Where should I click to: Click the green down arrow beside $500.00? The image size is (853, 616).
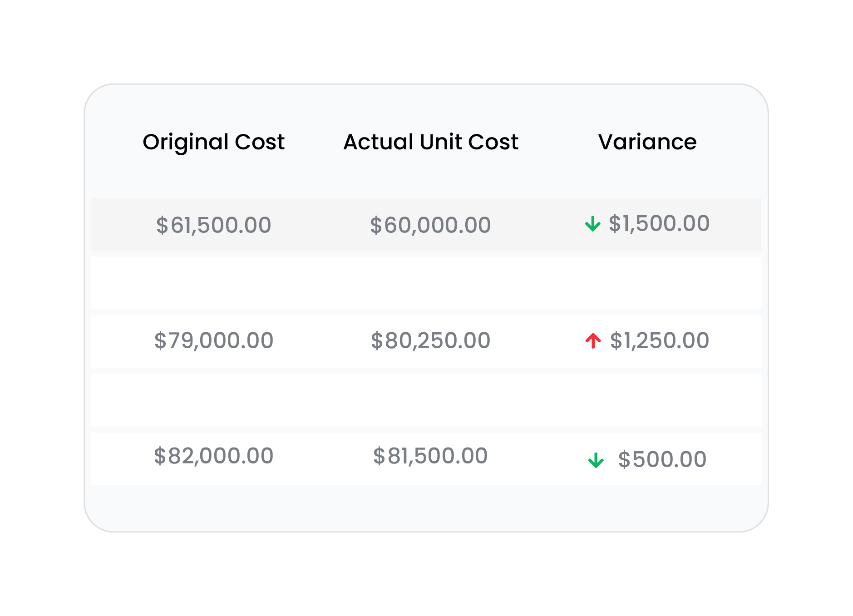[596, 460]
